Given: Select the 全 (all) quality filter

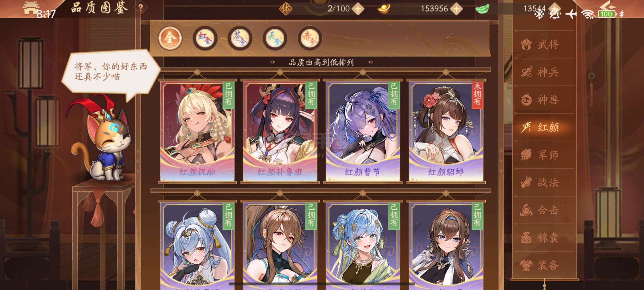Looking at the screenshot, I should 170,38.
